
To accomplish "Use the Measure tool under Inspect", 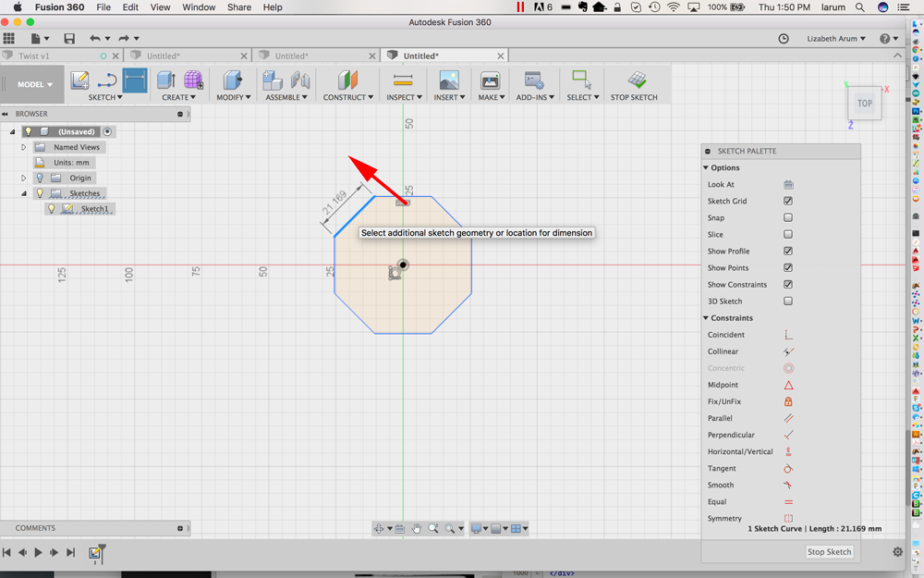I will (x=403, y=80).
